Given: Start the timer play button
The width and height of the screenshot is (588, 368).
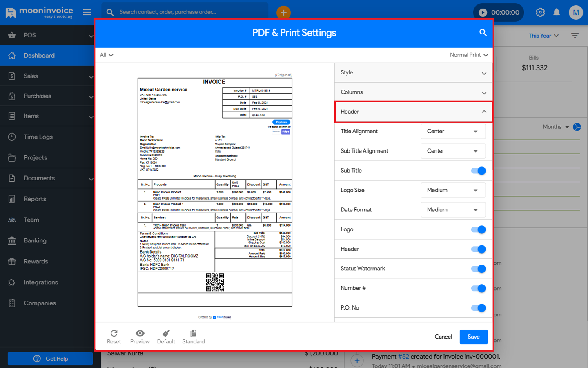Looking at the screenshot, I should coord(483,12).
